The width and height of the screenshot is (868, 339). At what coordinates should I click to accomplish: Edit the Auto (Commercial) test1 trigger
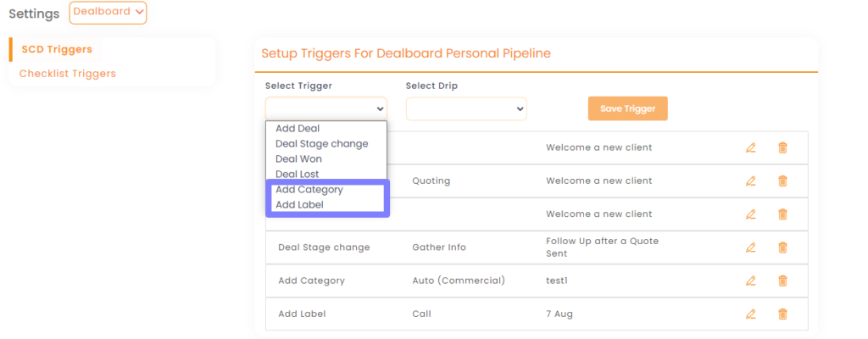pyautogui.click(x=750, y=281)
